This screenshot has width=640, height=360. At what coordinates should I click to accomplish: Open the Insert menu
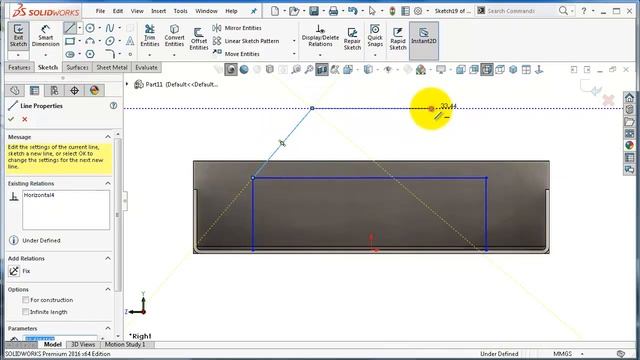[x=158, y=11]
